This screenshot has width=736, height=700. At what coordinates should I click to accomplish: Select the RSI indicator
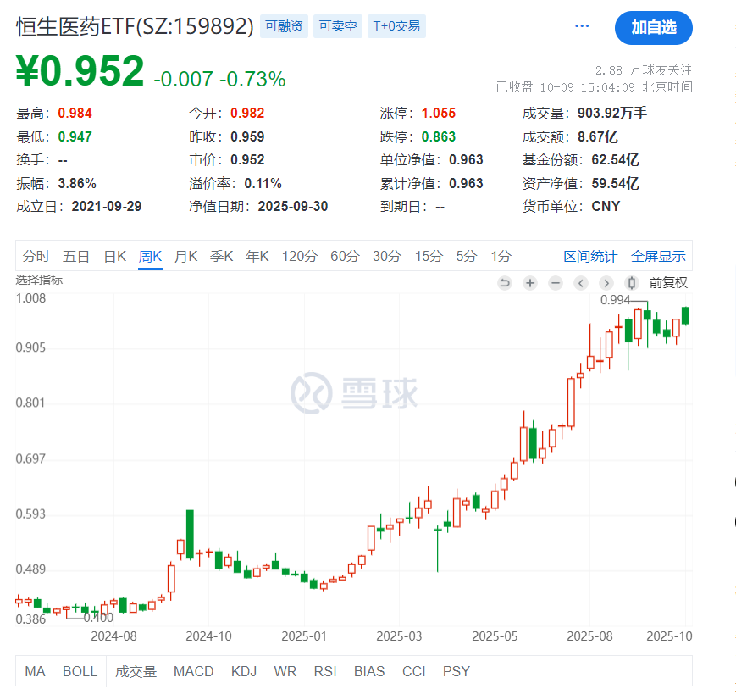coord(325,671)
